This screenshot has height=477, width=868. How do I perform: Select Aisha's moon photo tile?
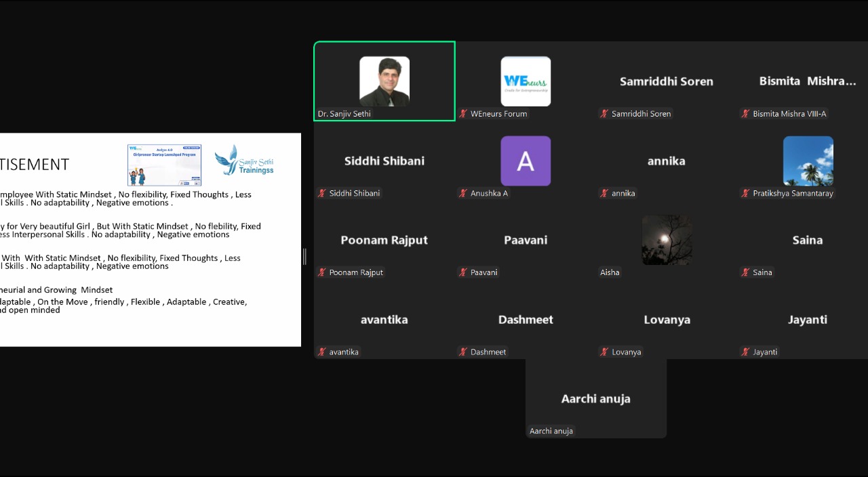[x=667, y=240]
